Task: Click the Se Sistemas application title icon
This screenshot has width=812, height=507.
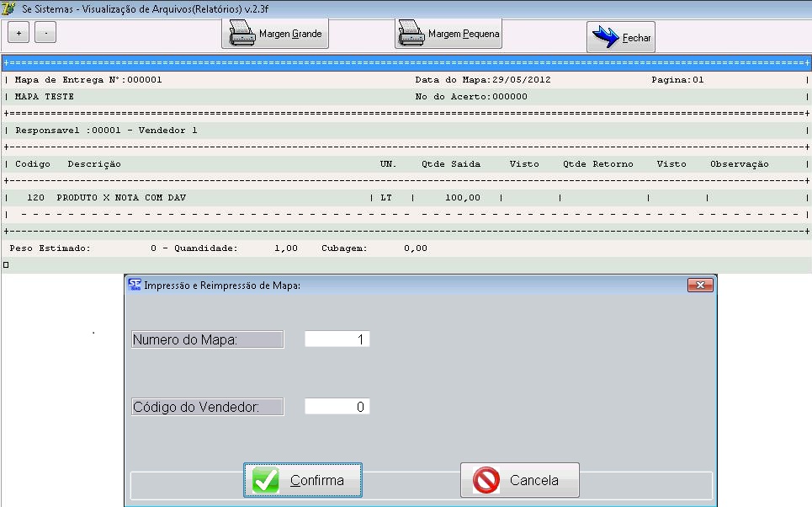Action: (9, 8)
